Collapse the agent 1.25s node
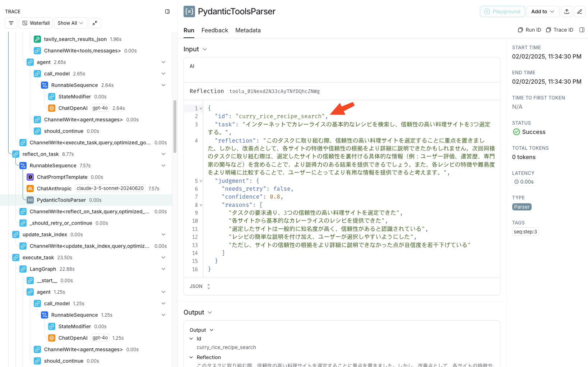 click(163, 292)
